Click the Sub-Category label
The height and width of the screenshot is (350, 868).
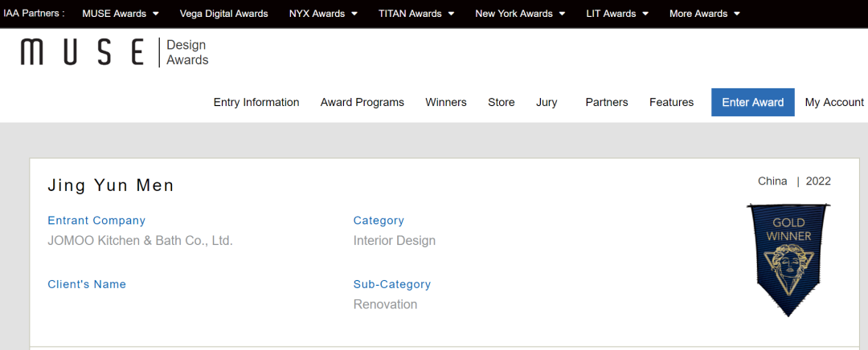click(392, 285)
